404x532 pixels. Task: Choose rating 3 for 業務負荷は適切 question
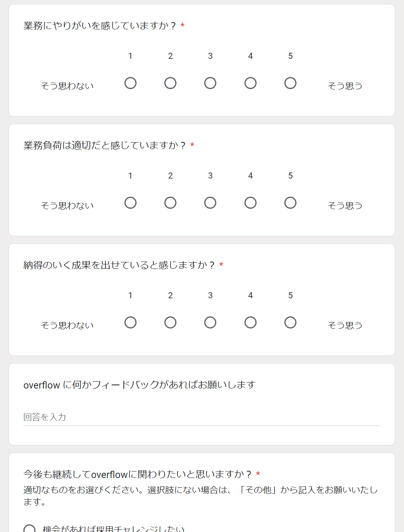coord(210,203)
